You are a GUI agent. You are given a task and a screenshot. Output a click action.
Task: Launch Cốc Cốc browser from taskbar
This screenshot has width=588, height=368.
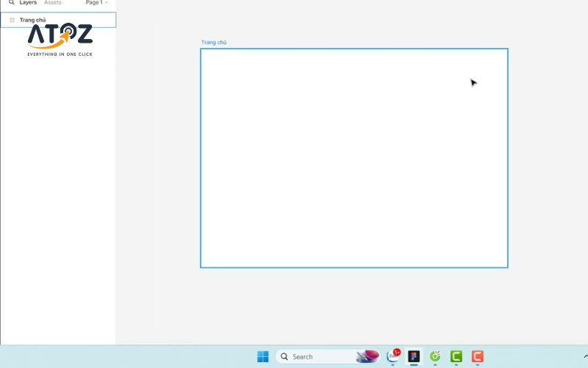point(435,356)
